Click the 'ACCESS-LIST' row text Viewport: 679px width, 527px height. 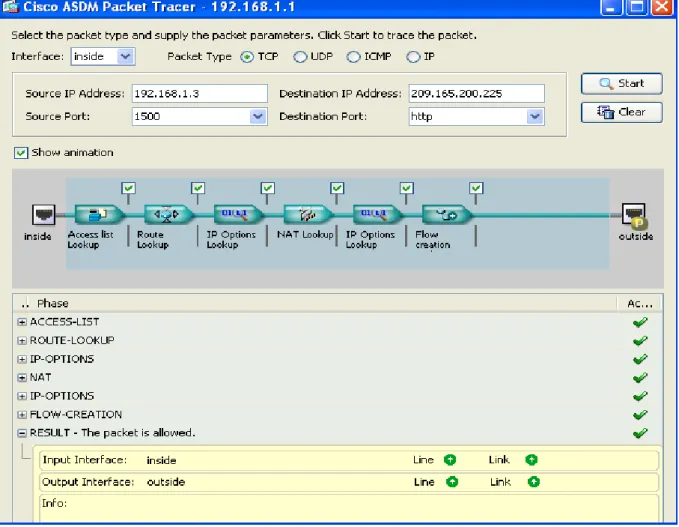point(65,322)
